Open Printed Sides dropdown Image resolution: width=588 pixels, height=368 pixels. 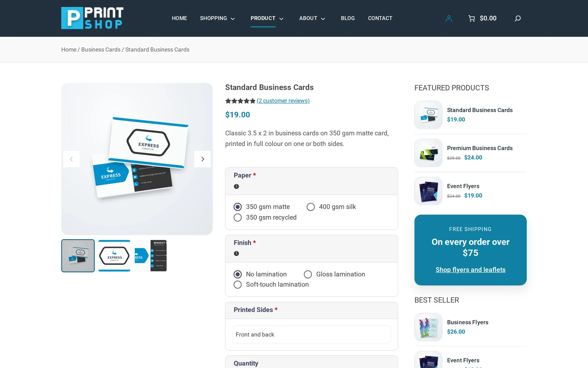311,335
